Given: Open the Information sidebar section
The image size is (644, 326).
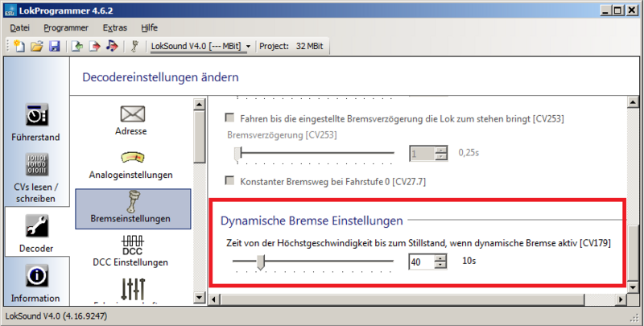Looking at the screenshot, I should [35, 283].
